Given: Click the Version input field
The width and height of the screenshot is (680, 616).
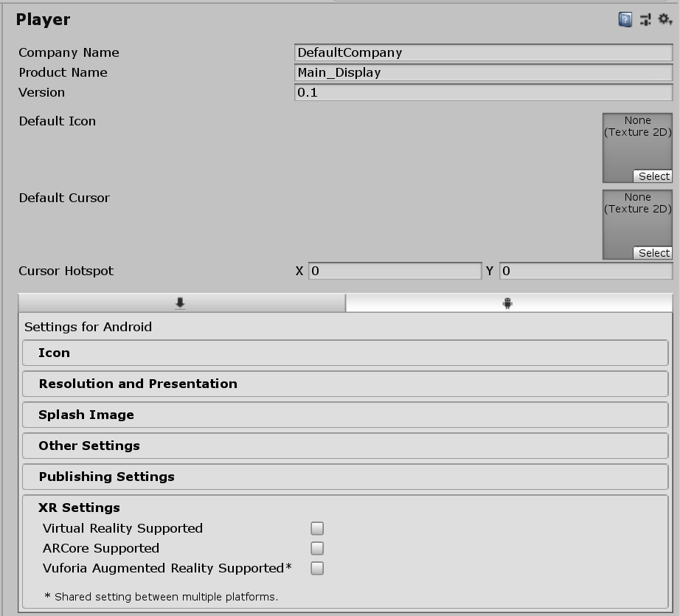Looking at the screenshot, I should tap(484, 92).
